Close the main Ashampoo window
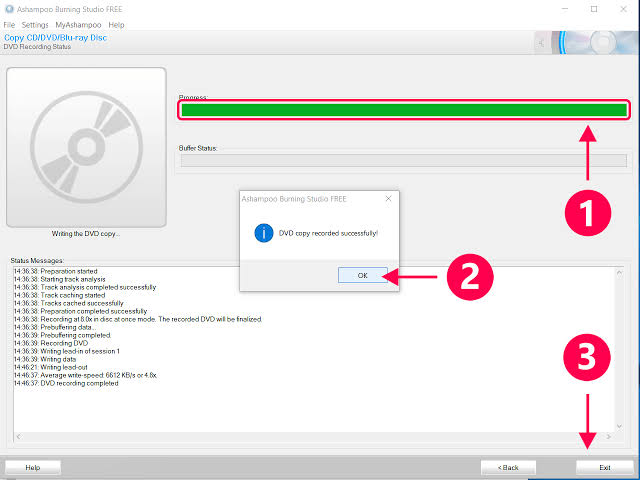Screen dimensions: 640x480 click(x=623, y=9)
